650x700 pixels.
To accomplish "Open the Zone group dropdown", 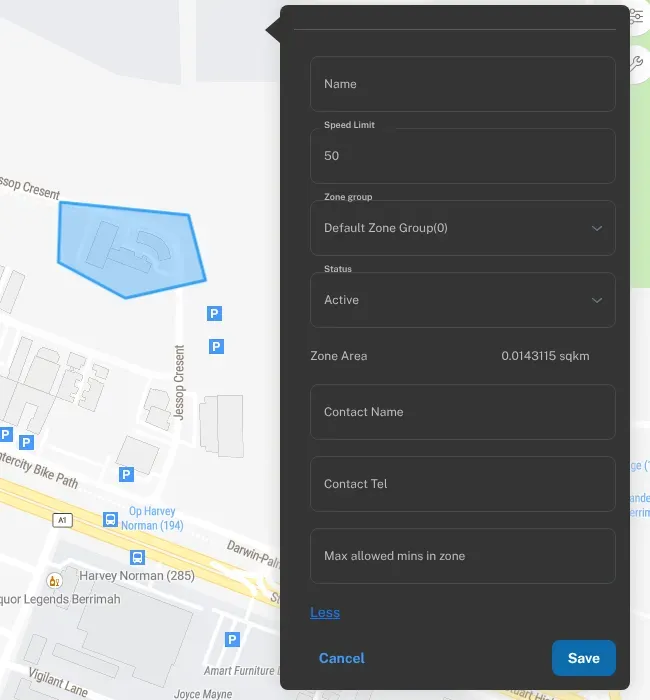I will (462, 228).
